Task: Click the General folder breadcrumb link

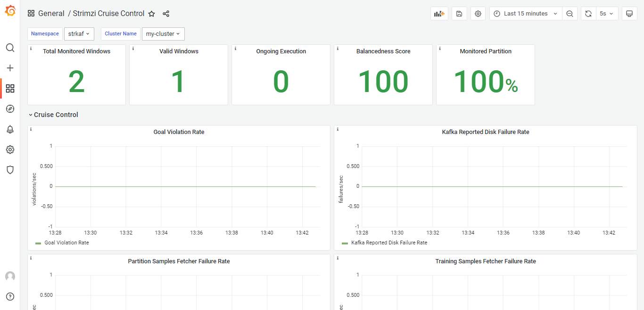Action: pos(51,14)
